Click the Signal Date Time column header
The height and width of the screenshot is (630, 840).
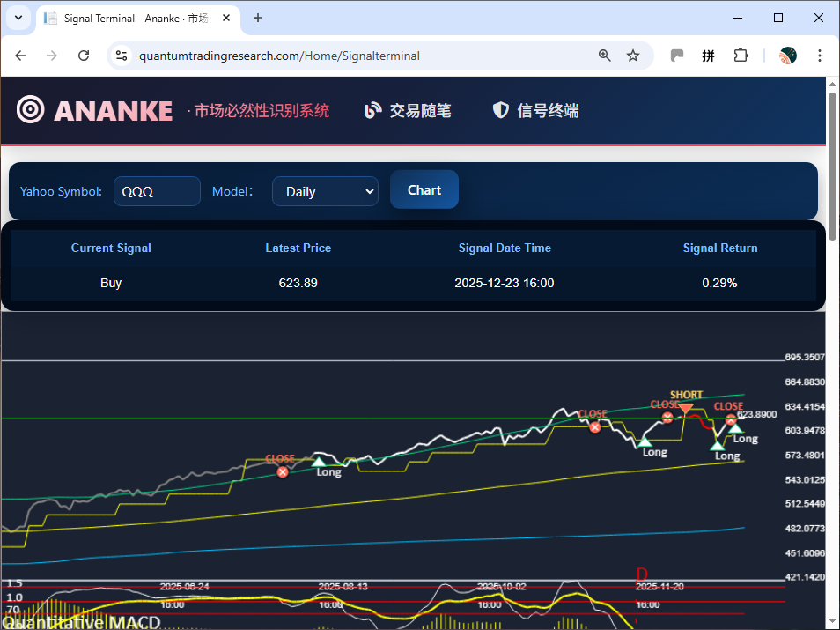505,248
